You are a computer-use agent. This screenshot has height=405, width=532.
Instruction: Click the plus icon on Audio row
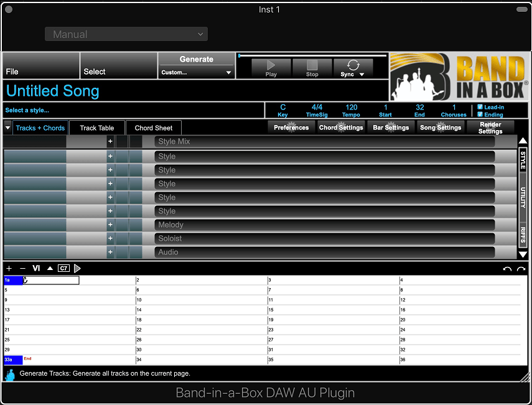[x=110, y=252]
